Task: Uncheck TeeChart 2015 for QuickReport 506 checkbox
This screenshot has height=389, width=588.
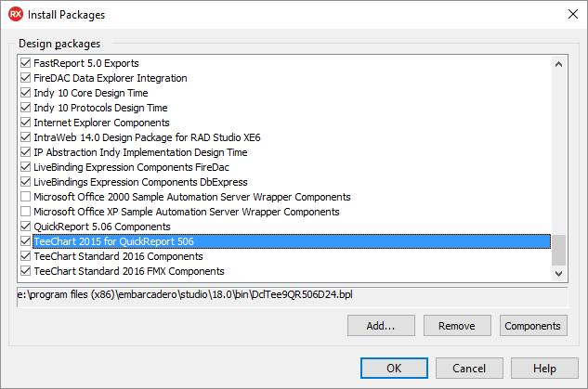Action: pyautogui.click(x=25, y=241)
